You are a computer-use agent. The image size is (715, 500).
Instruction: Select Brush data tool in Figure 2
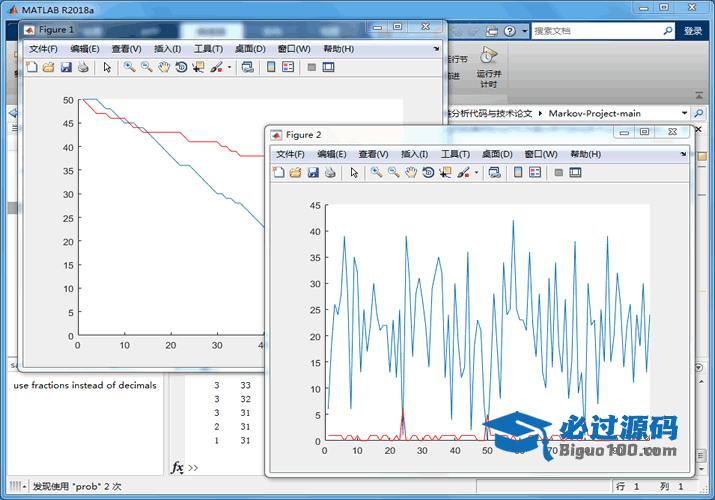pos(463,172)
